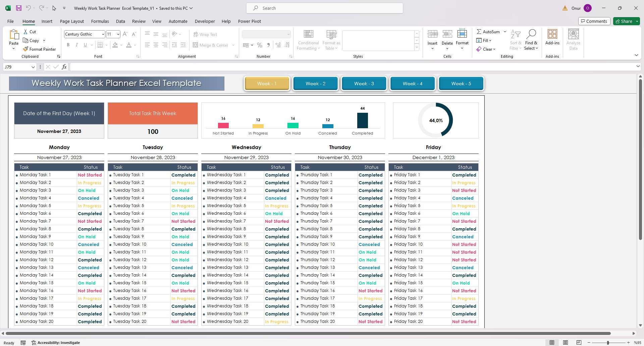
Task: Toggle Underline formatting
Action: (85, 45)
